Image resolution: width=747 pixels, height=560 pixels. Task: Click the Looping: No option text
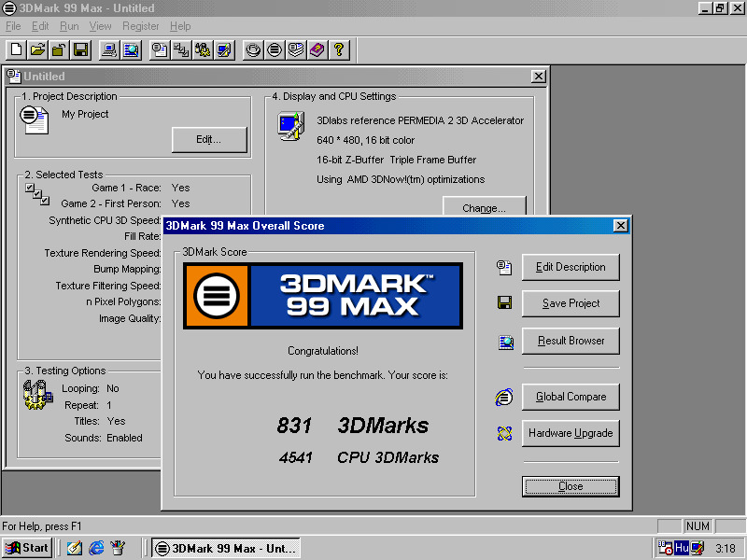(x=90, y=388)
